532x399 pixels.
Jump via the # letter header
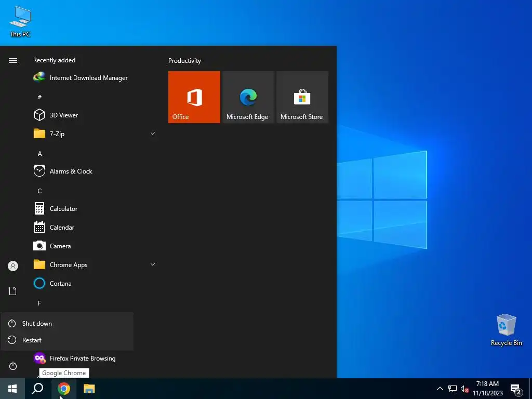(x=39, y=97)
